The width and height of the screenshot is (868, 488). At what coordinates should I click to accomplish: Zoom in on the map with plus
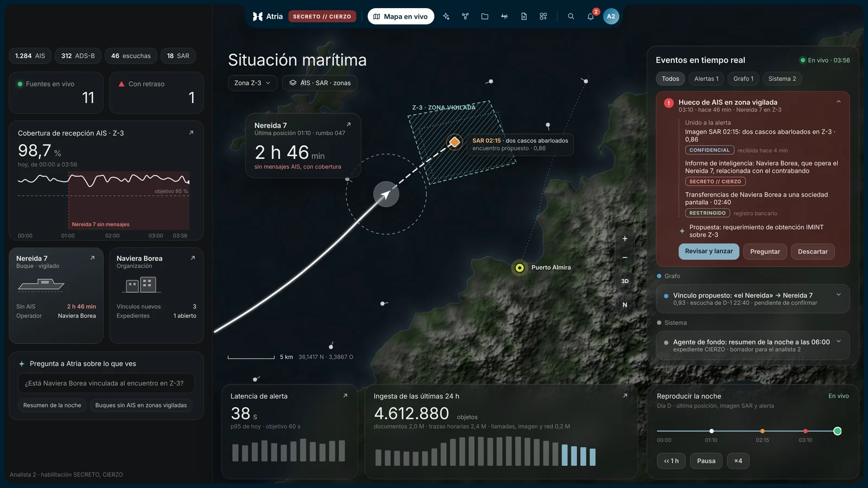624,239
